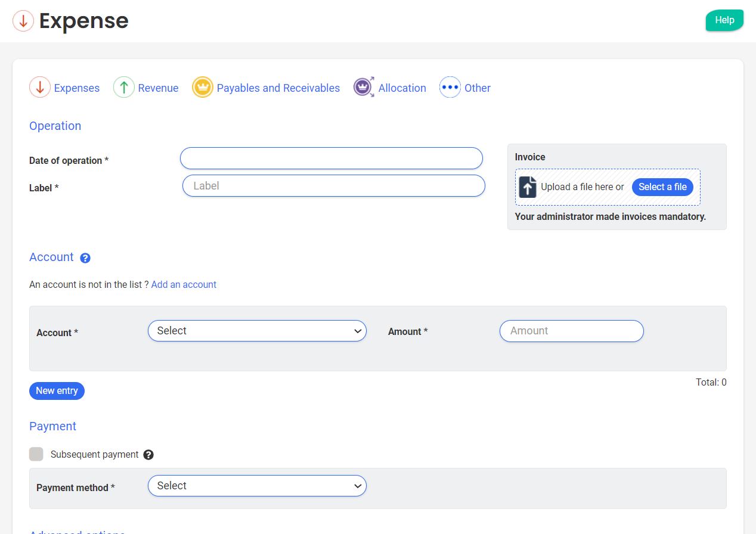The image size is (756, 534).
Task: Open the Allocation tab label
Action: click(402, 88)
